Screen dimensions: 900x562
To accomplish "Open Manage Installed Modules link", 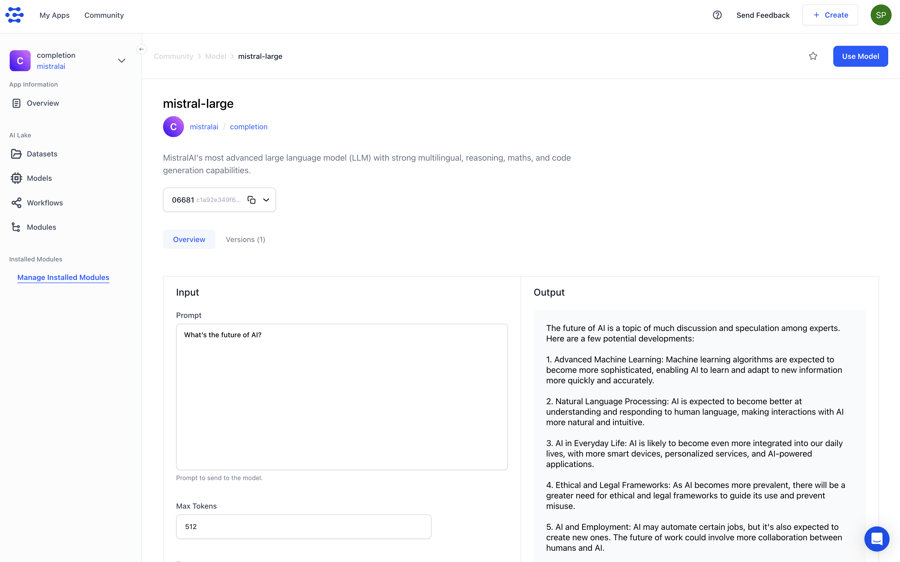I will pyautogui.click(x=63, y=278).
